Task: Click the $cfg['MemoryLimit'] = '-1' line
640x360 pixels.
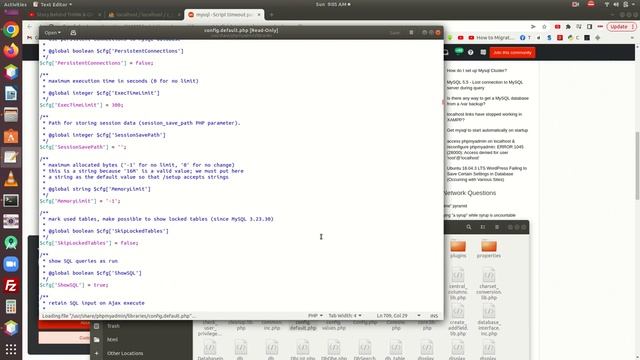Action: [80, 201]
